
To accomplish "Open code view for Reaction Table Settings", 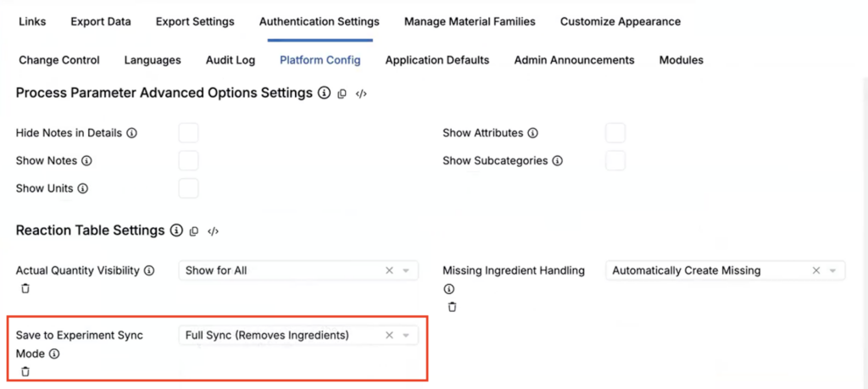I will [x=213, y=231].
